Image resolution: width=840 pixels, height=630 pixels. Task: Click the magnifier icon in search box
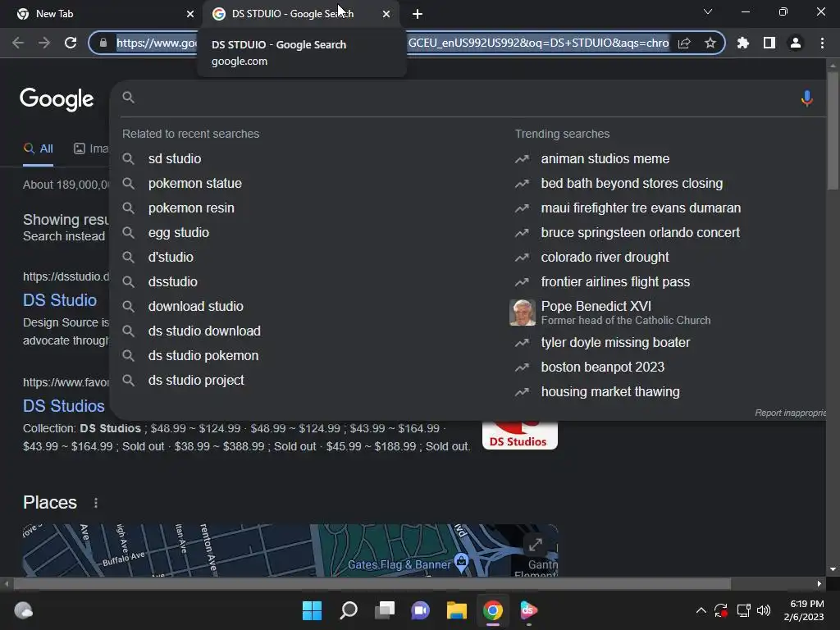pos(128,97)
